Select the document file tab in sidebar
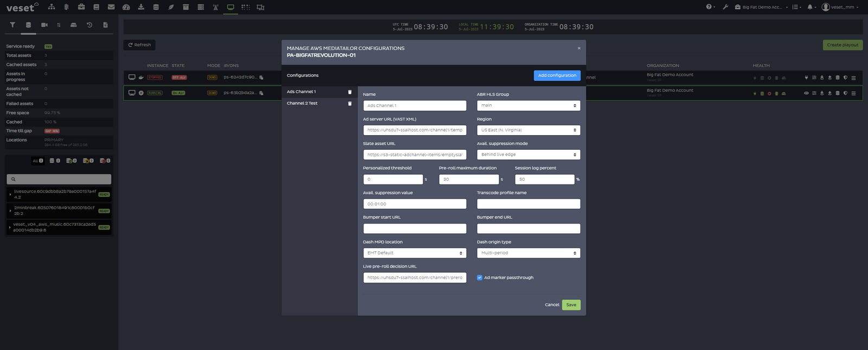This screenshot has width=868, height=350. (x=105, y=25)
